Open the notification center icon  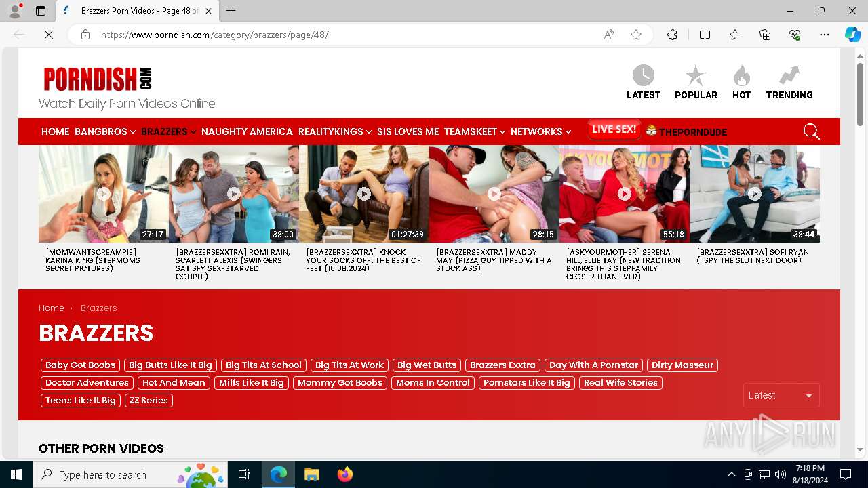tap(846, 474)
